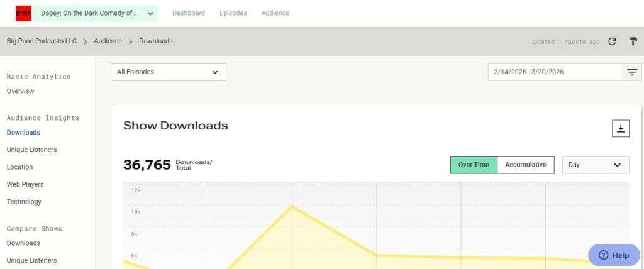Click the red Dopey show logo
The image size is (644, 269).
tap(23, 13)
